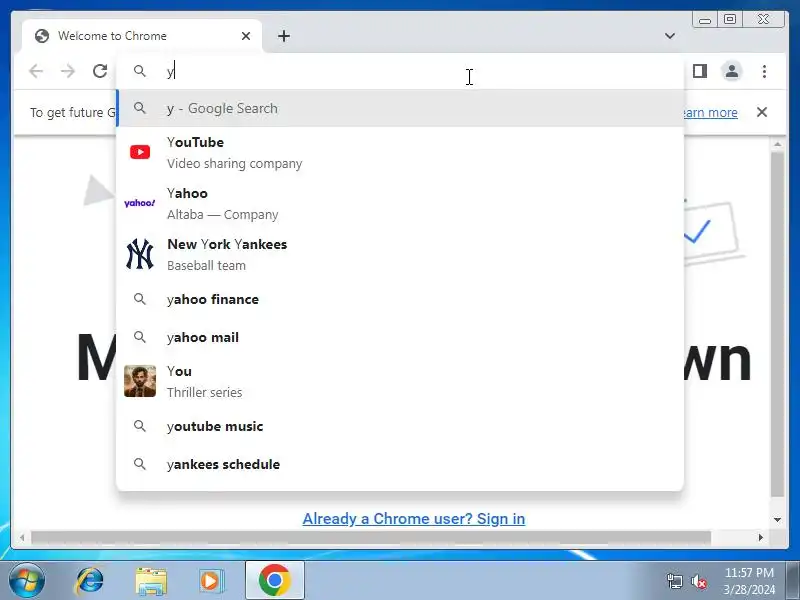Click 'Already a Chrome user? Sign in' link
Viewport: 800px width, 600px height.
pos(414,518)
